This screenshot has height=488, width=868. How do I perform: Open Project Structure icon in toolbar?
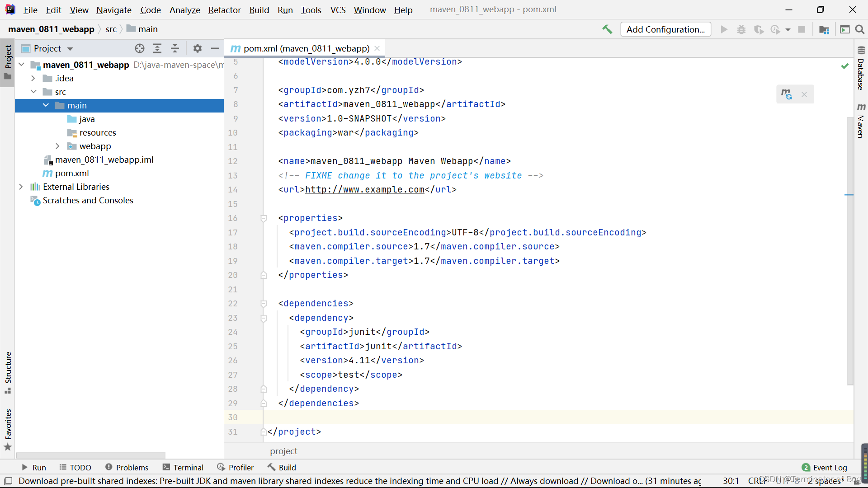824,29
